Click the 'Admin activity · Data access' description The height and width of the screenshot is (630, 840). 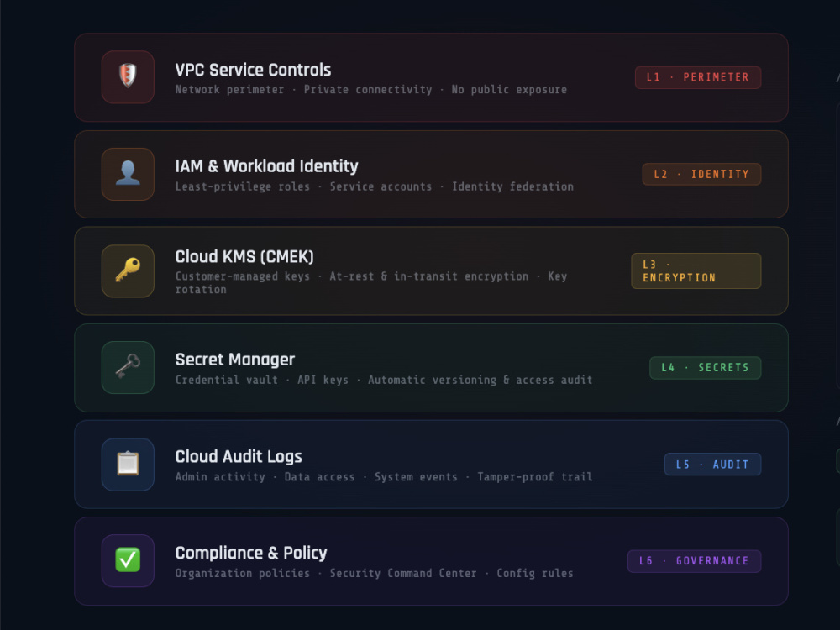point(384,477)
